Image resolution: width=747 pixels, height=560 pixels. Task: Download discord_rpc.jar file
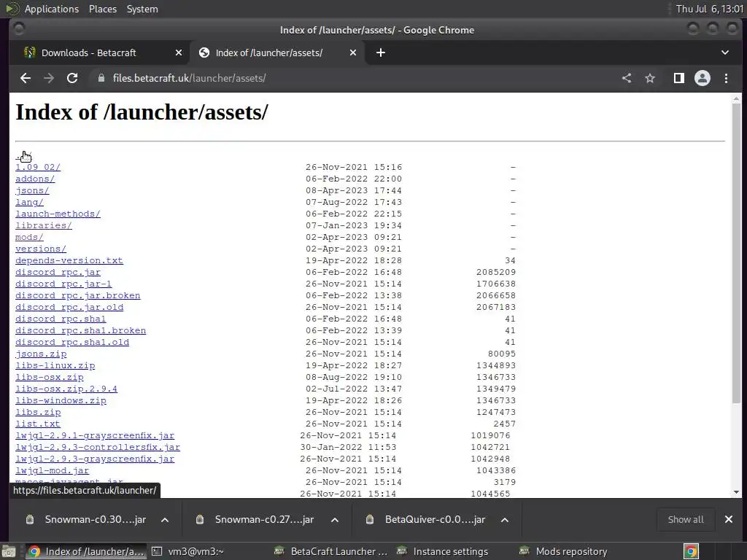pos(58,273)
